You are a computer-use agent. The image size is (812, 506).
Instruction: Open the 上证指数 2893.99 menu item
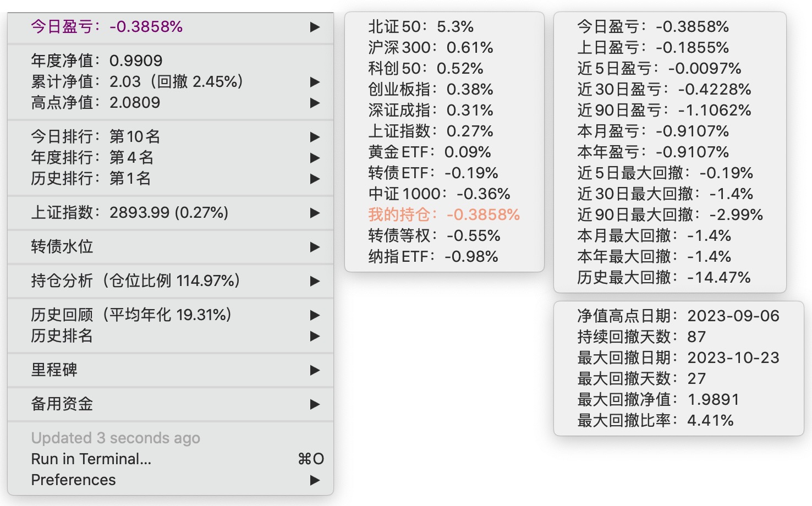click(129, 213)
